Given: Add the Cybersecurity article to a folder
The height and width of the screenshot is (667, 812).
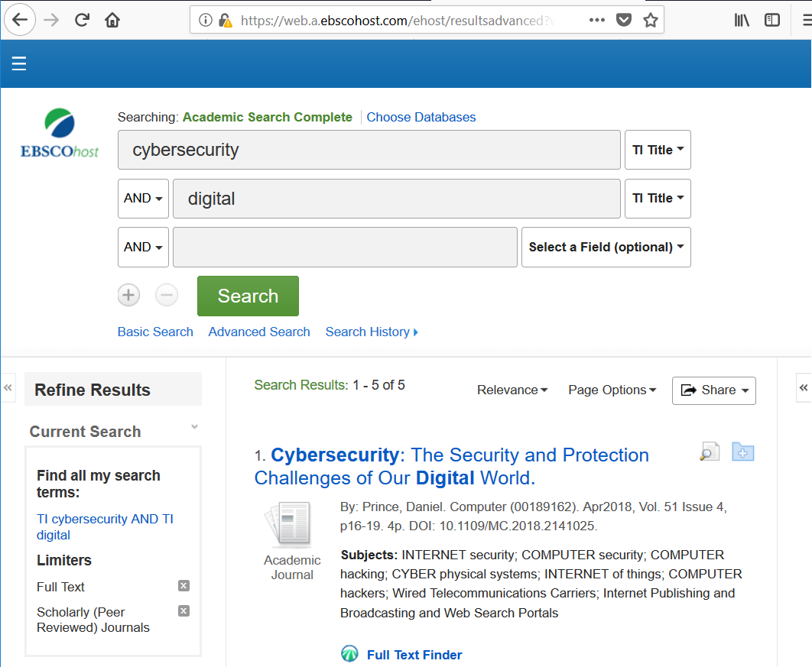Looking at the screenshot, I should pyautogui.click(x=742, y=452).
